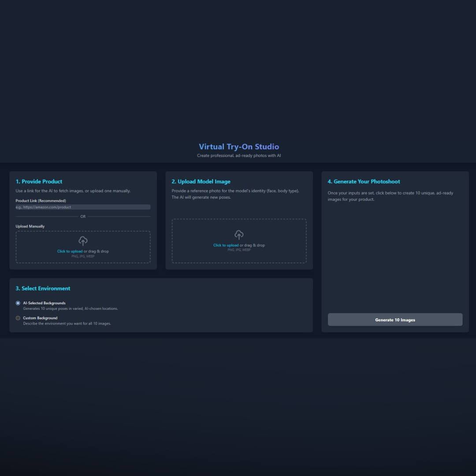Click the '2. Upload Model Image' heading
476x476 pixels.
coord(201,182)
